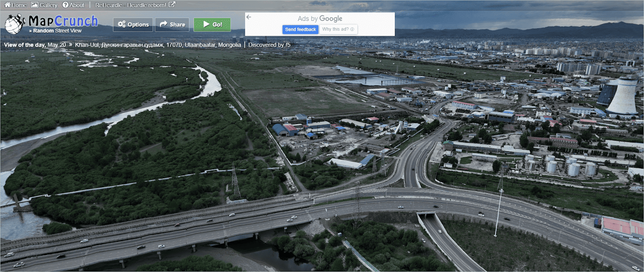The width and height of the screenshot is (644, 272).
Task: Click the Random Street View tagline
Action: [x=55, y=31]
